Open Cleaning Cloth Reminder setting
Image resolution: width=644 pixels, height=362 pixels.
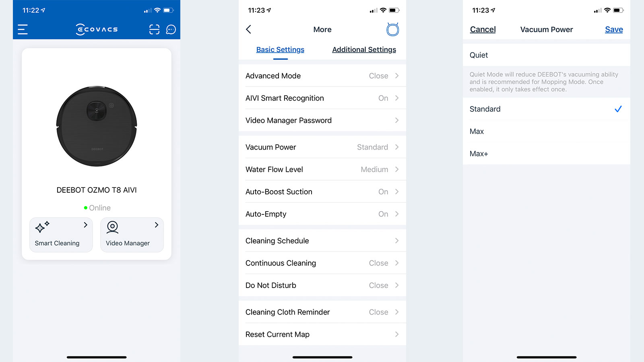322,312
